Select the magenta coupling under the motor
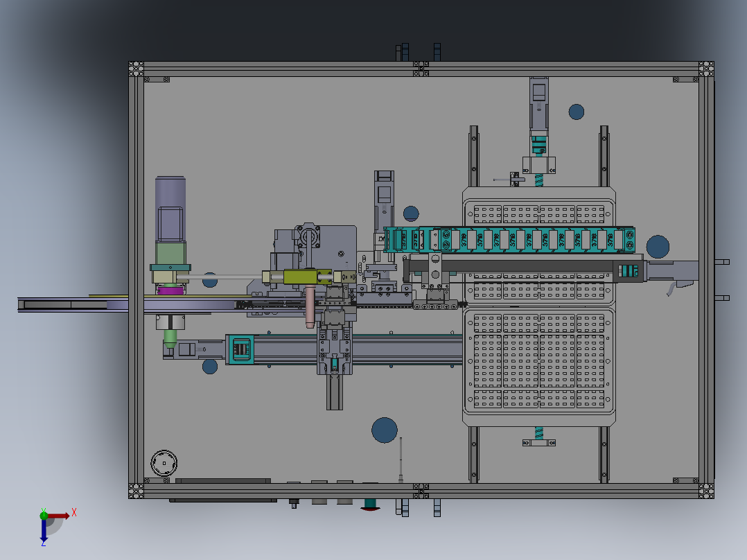Image resolution: width=747 pixels, height=560 pixels. (170, 290)
